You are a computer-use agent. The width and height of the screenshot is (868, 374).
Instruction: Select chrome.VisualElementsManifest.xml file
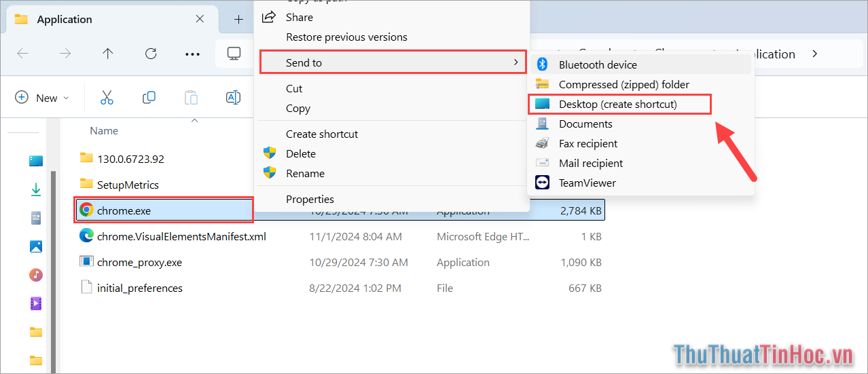[x=181, y=236]
